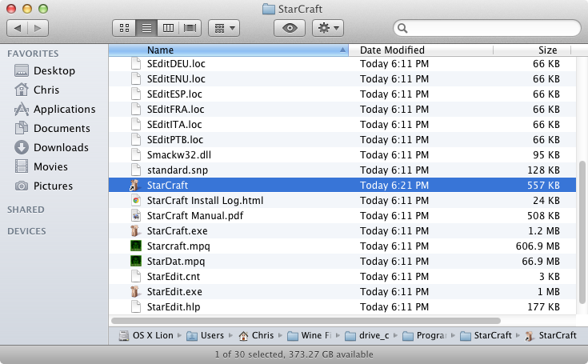The height and width of the screenshot is (364, 588).
Task: Go forward with the right arrow button
Action: [x=38, y=28]
